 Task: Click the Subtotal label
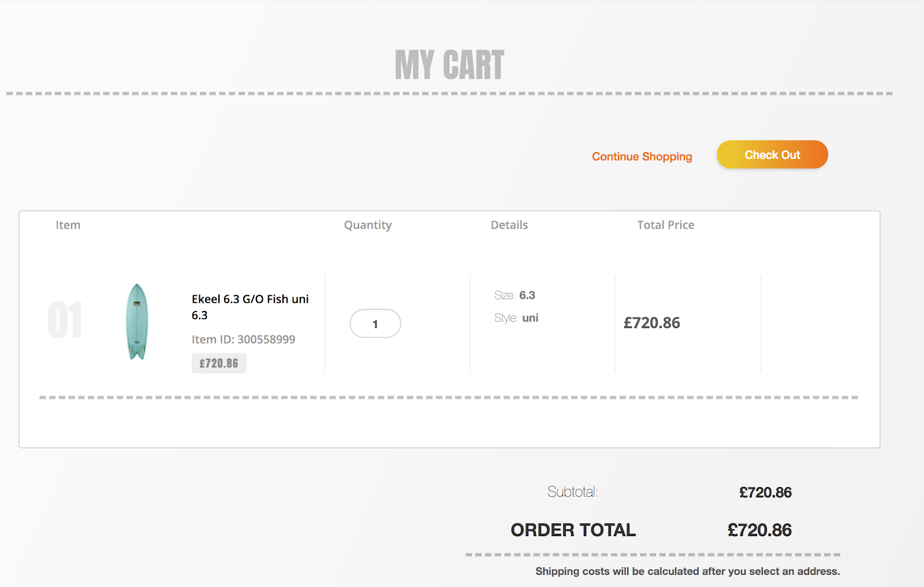tap(572, 492)
